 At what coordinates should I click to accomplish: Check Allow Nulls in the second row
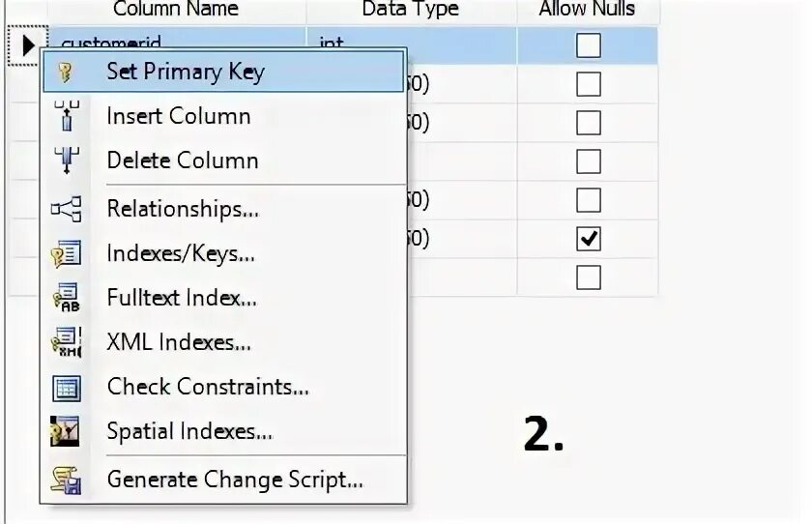pyautogui.click(x=589, y=84)
